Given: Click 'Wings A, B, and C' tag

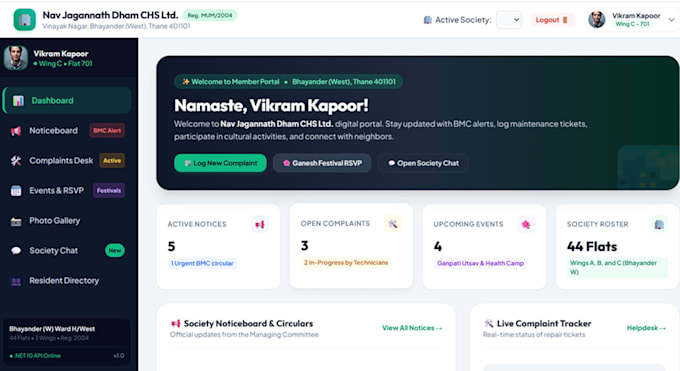Looking at the screenshot, I should (617, 268).
